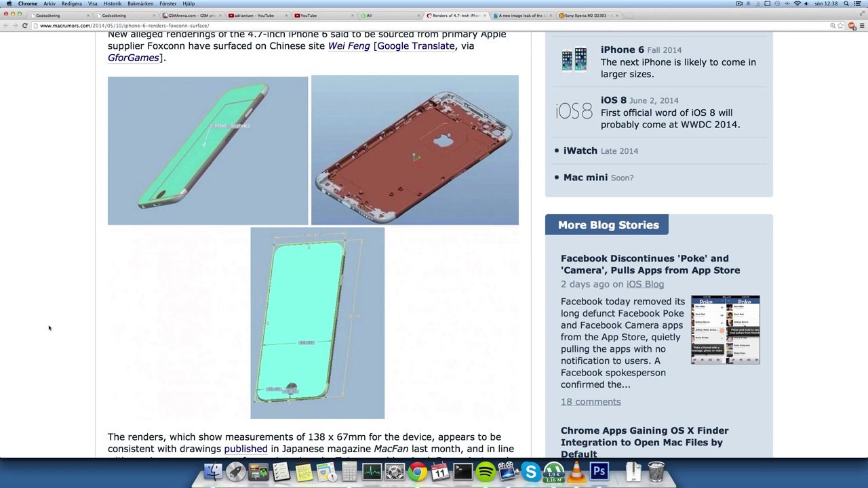Image resolution: width=868 pixels, height=488 pixels.
Task: Open Spotlight search in menu bar
Action: click(847, 3)
